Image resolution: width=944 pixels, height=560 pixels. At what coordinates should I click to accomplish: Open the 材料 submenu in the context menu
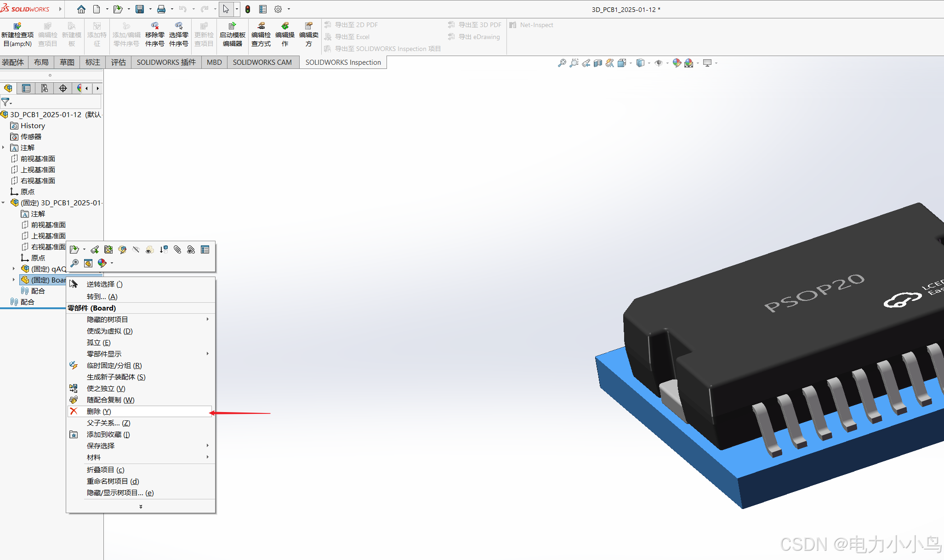click(140, 458)
